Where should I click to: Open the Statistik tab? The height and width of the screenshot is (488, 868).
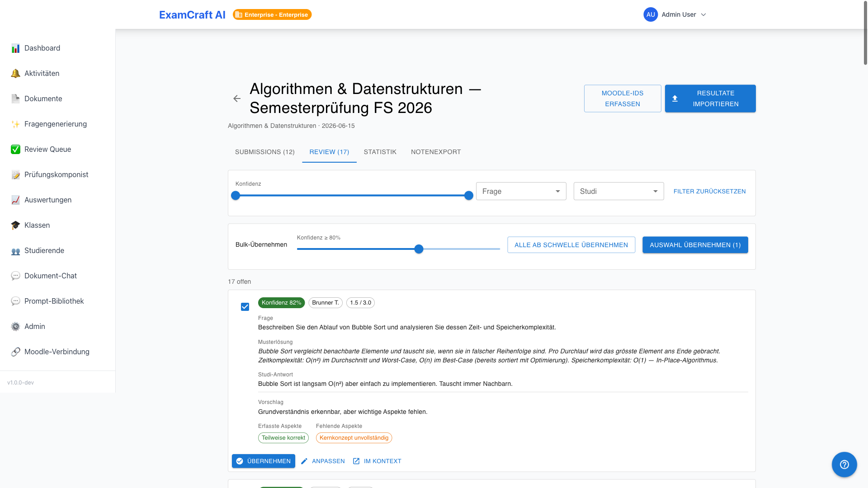pos(380,152)
